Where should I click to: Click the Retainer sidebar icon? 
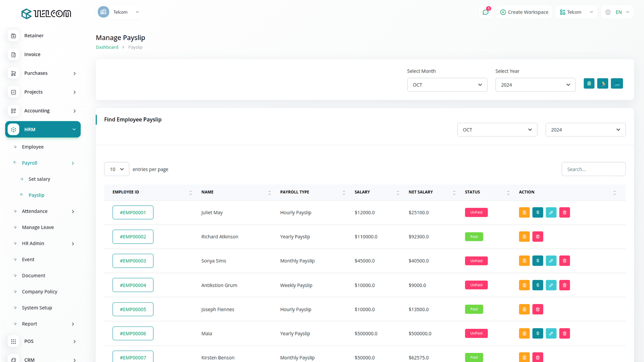(x=13, y=36)
